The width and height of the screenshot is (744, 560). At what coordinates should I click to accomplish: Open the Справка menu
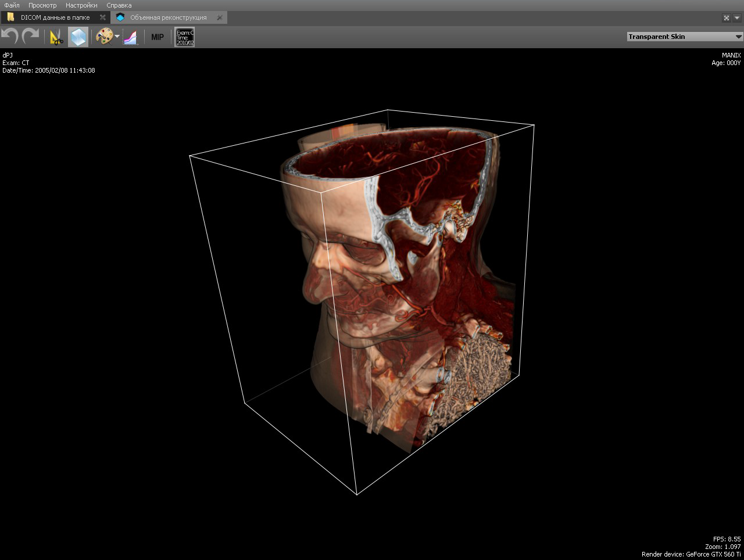tap(119, 5)
